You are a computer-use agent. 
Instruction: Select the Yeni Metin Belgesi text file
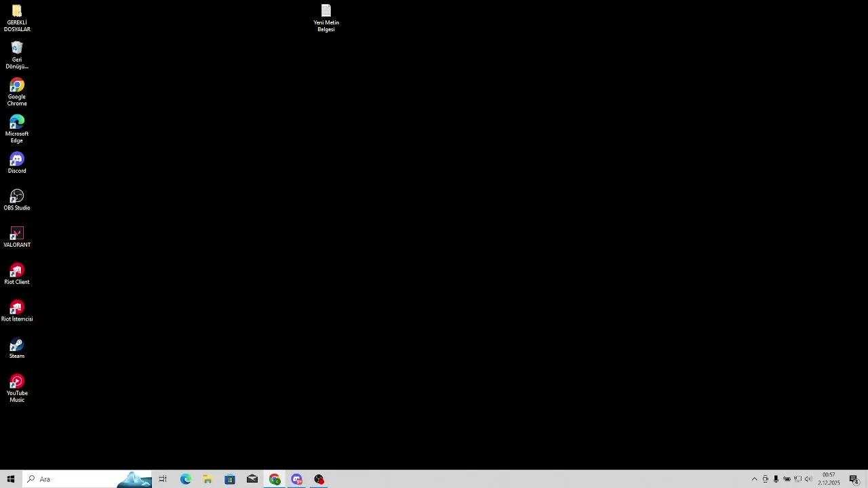(x=326, y=18)
